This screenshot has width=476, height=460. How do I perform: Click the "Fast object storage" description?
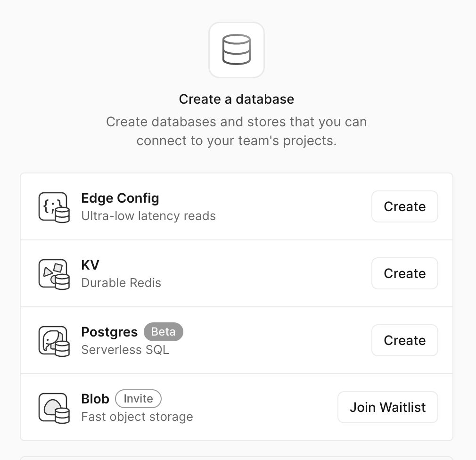(x=137, y=417)
